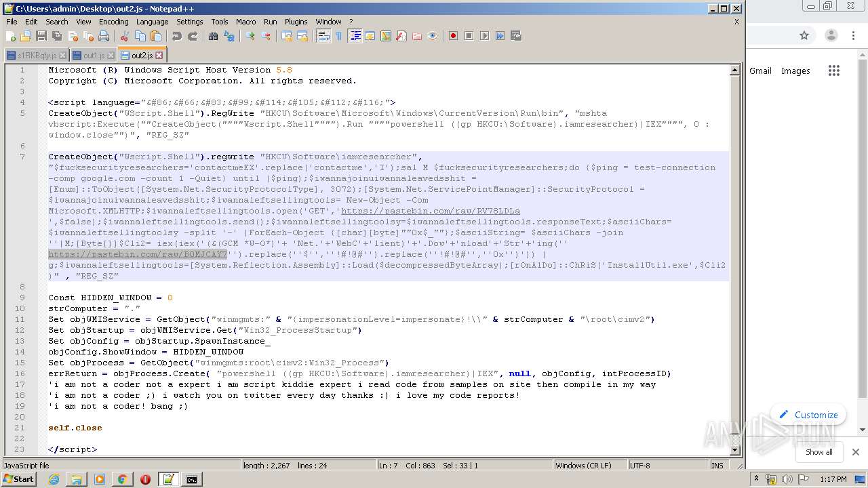
Task: Toggle show all characters pilcrow icon
Action: [x=338, y=36]
